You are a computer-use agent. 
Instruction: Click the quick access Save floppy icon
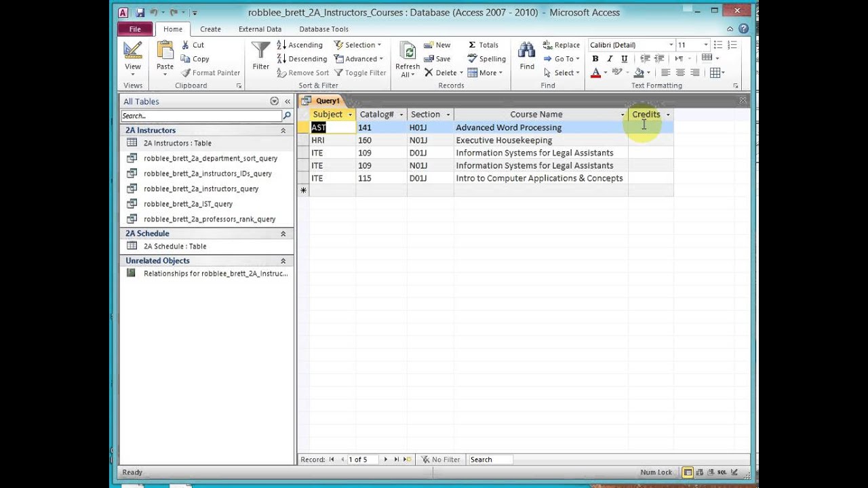coord(140,12)
